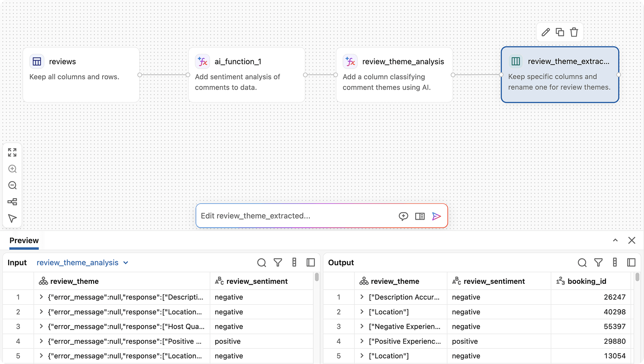
Task: Filter the Output preview table
Action: (x=598, y=263)
